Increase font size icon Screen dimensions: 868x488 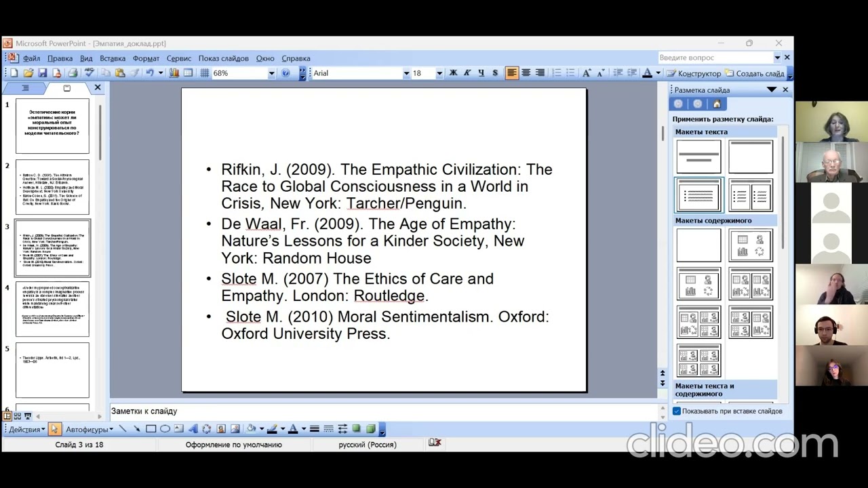pyautogui.click(x=587, y=73)
